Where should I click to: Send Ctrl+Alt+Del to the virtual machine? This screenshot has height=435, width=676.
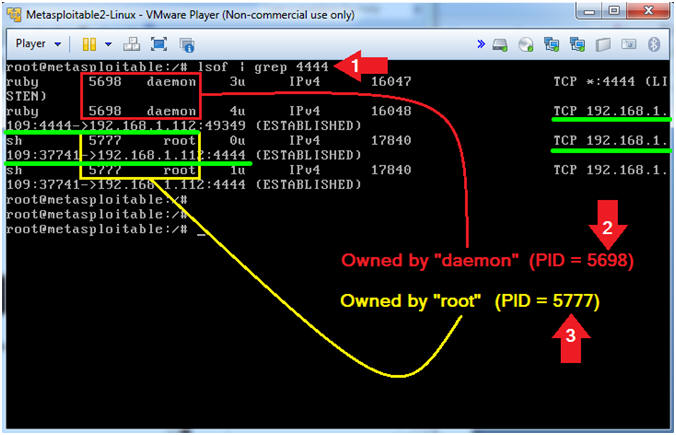point(131,44)
